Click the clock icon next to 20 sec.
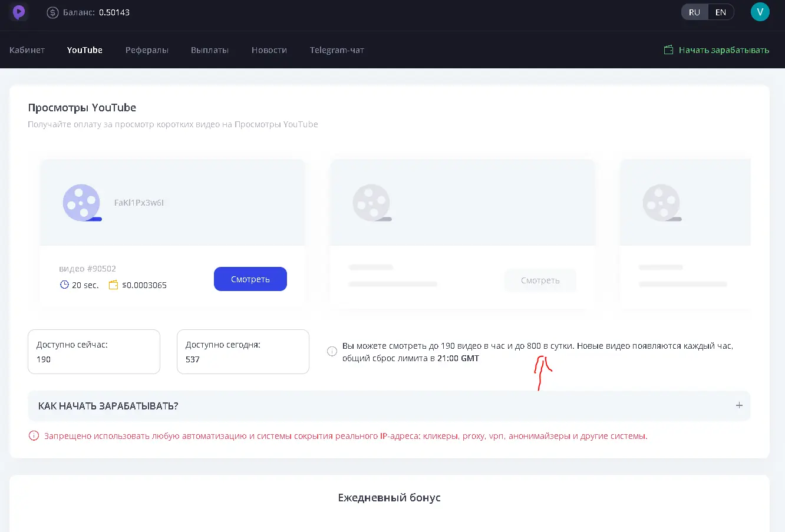The height and width of the screenshot is (532, 785). (x=64, y=285)
